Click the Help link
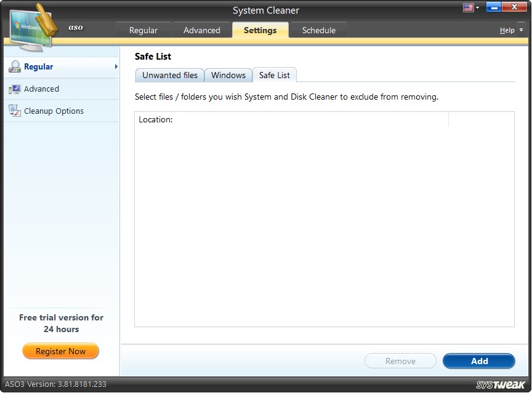 click(x=506, y=30)
